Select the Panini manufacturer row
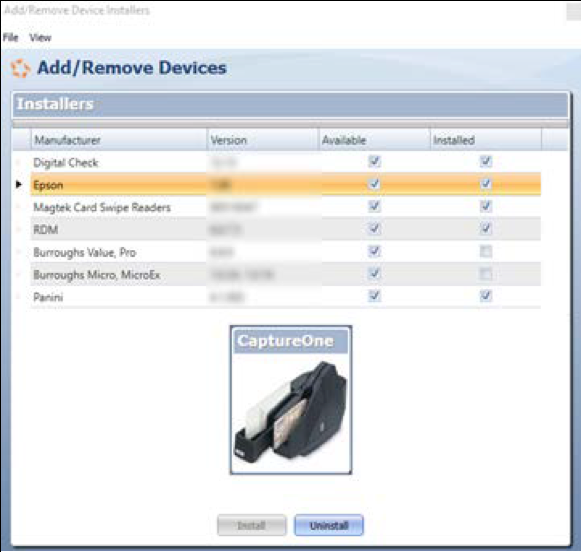581x552 pixels. [286, 297]
